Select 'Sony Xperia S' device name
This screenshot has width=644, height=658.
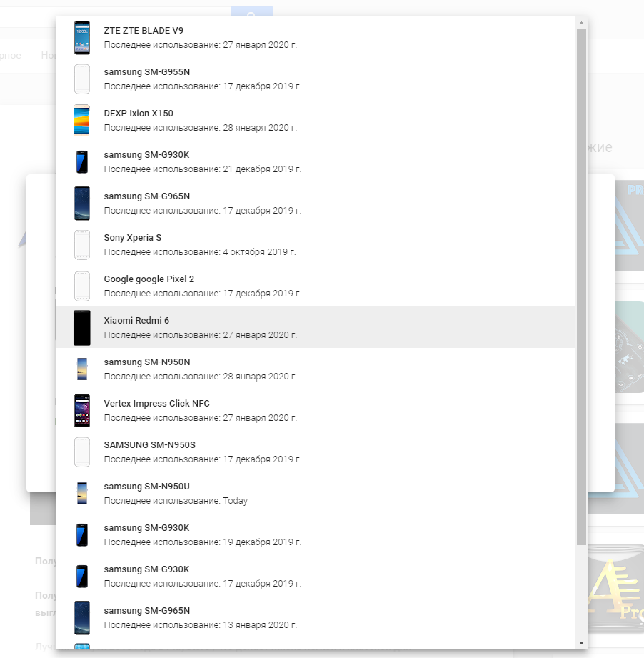click(133, 238)
